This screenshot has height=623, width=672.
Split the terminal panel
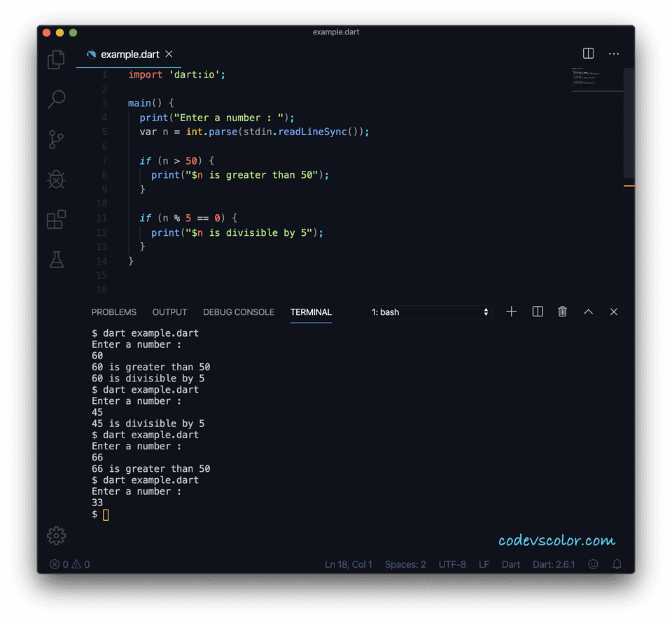coord(538,311)
